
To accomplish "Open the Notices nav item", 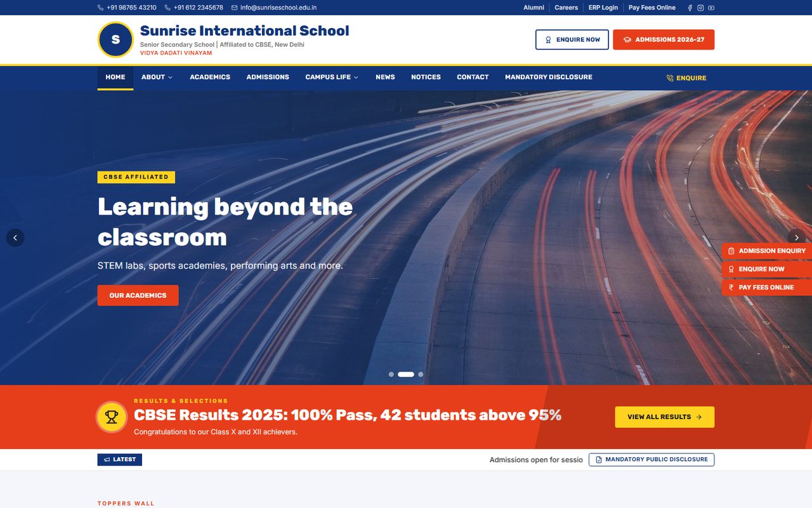I will pyautogui.click(x=426, y=77).
